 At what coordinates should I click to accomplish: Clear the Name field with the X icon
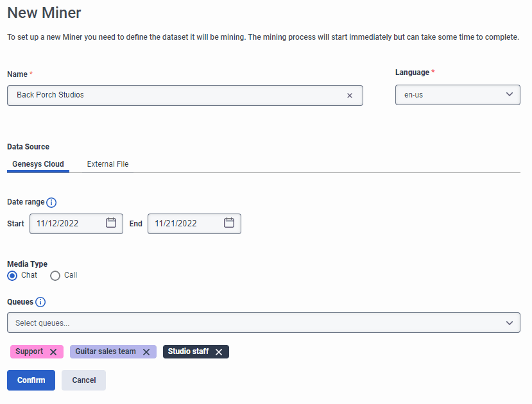point(350,95)
